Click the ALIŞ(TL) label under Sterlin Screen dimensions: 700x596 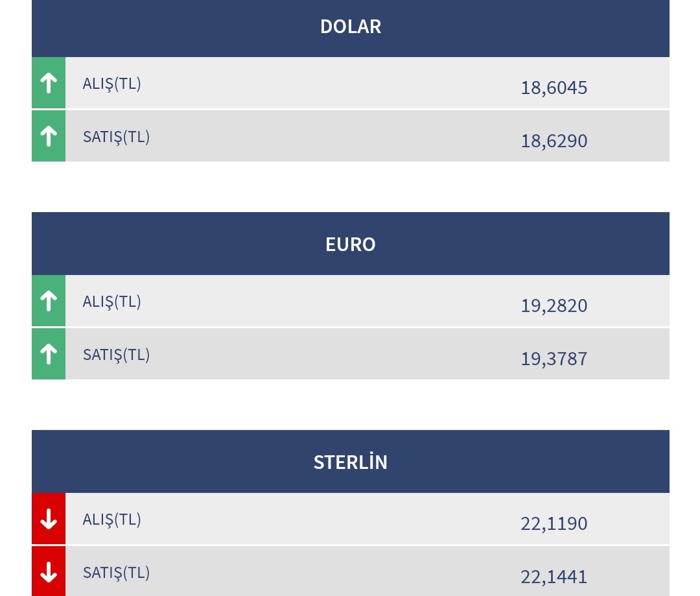click(x=111, y=519)
